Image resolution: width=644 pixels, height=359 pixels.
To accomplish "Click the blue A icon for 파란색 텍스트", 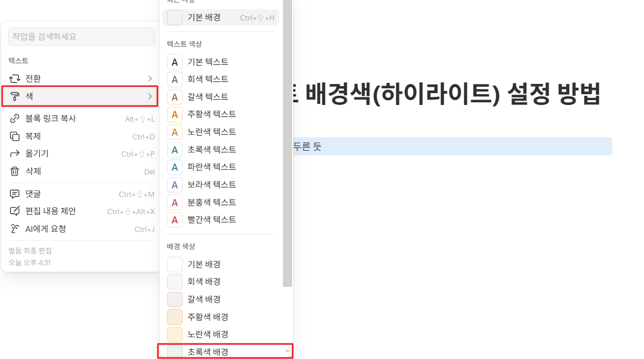I will click(x=174, y=167).
